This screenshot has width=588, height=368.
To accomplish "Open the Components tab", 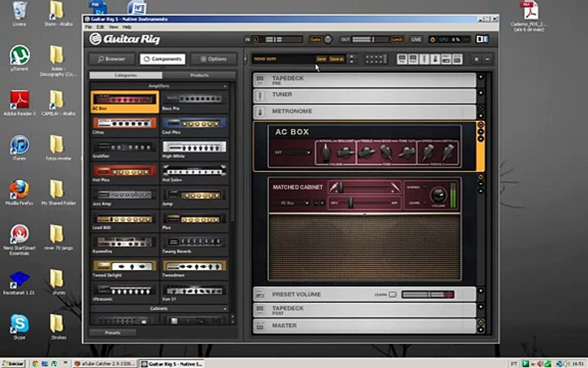I will click(163, 59).
